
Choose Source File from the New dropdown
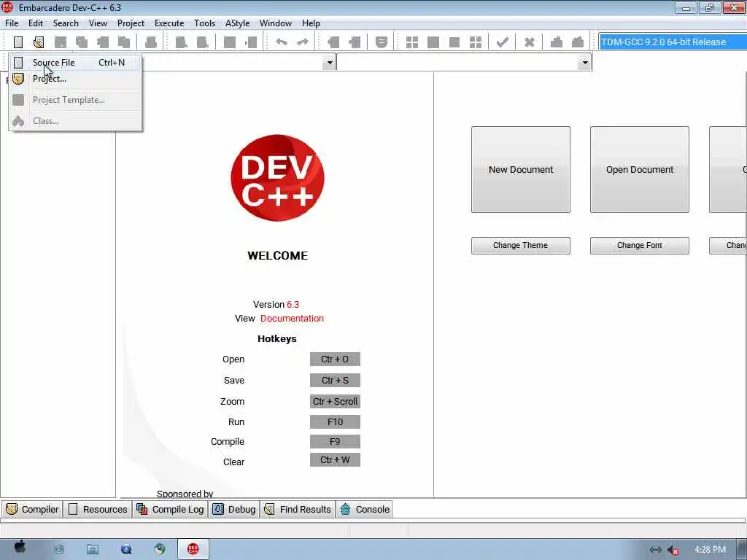pyautogui.click(x=75, y=63)
